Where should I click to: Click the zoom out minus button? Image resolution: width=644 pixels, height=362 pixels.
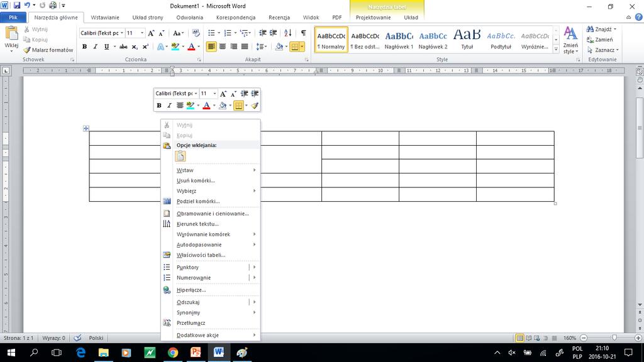click(x=584, y=338)
